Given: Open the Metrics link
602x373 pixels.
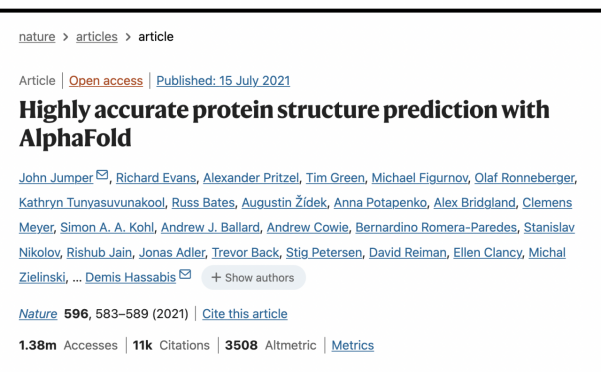Looking at the screenshot, I should pos(353,345).
